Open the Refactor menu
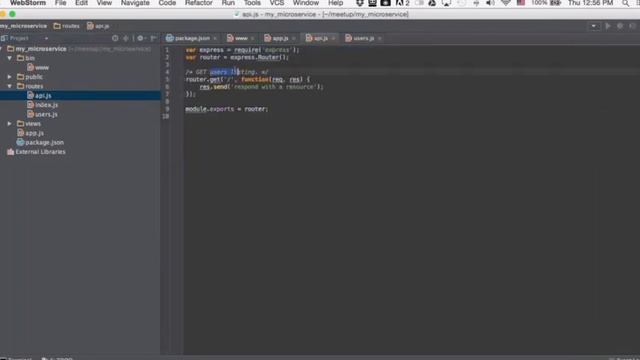The image size is (640, 360). pos(198,3)
